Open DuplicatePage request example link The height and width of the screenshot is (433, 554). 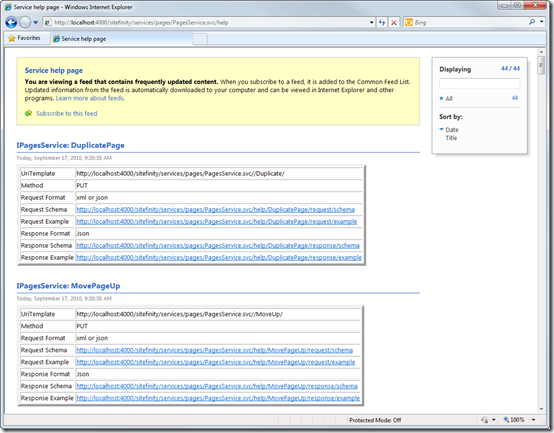pyautogui.click(x=217, y=221)
